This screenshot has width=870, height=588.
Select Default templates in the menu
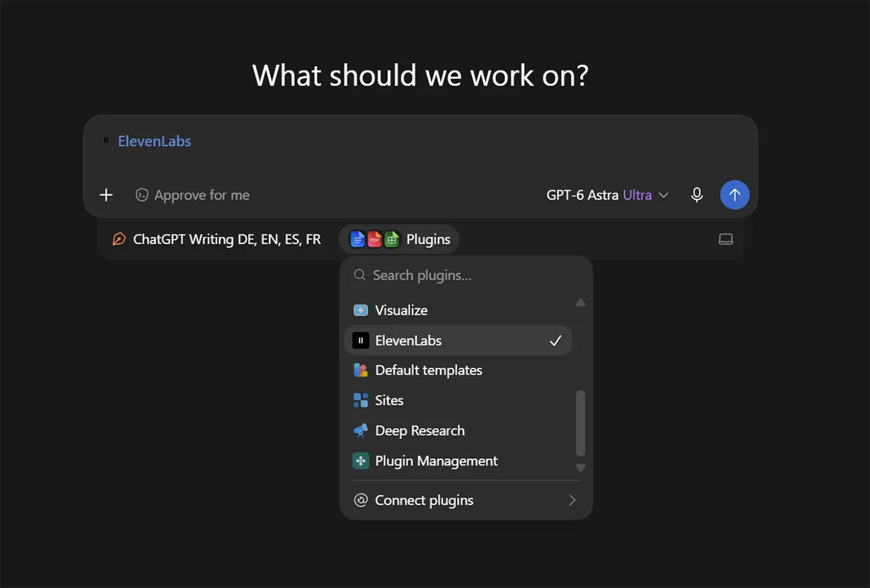click(458, 370)
